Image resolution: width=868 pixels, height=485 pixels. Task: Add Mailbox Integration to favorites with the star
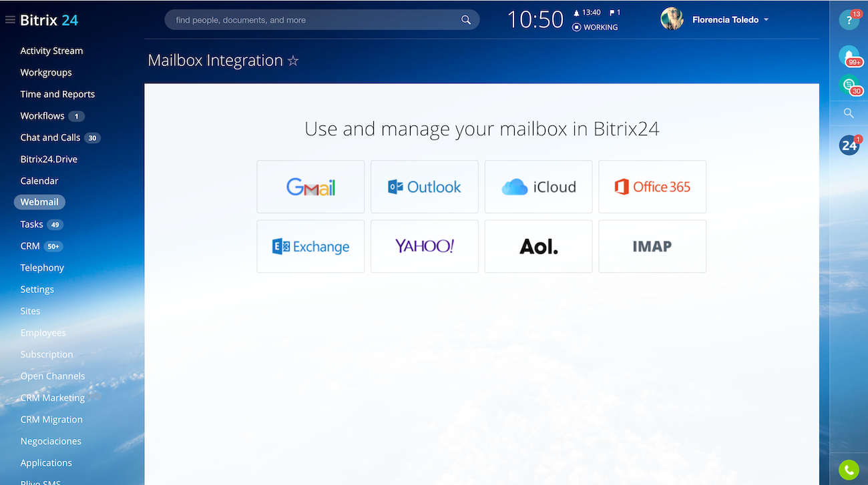coord(293,61)
